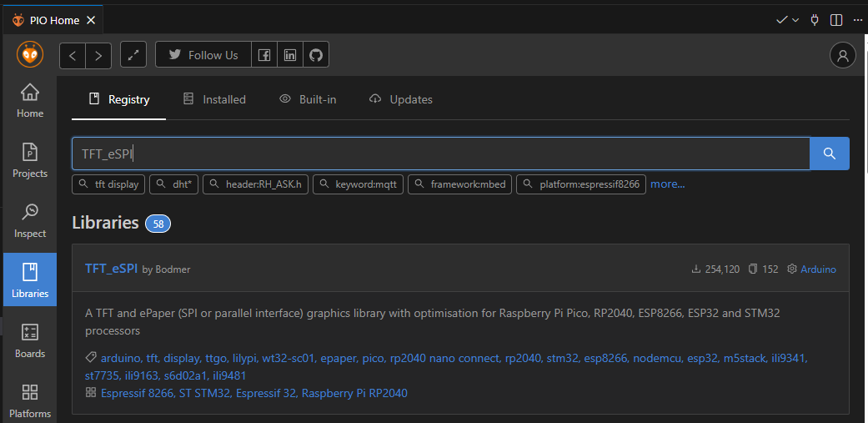Click the Facebook icon in the toolbar
Viewport: 868px width, 423px height.
(x=263, y=55)
